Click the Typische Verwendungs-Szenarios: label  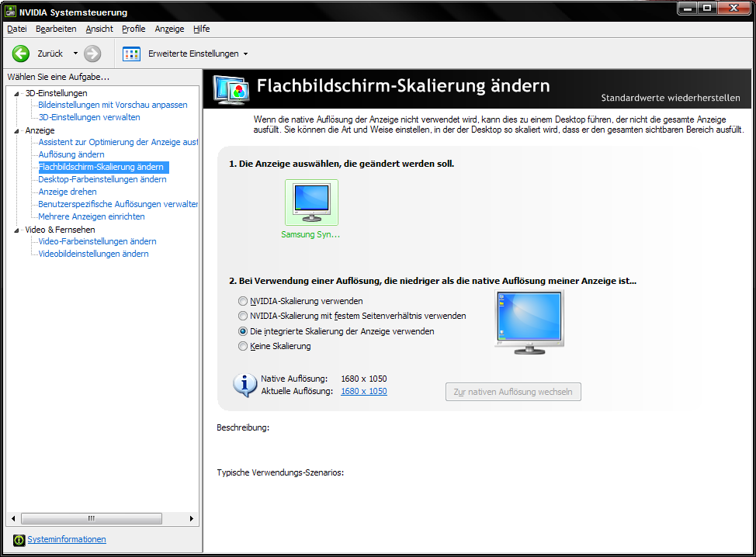[280, 472]
